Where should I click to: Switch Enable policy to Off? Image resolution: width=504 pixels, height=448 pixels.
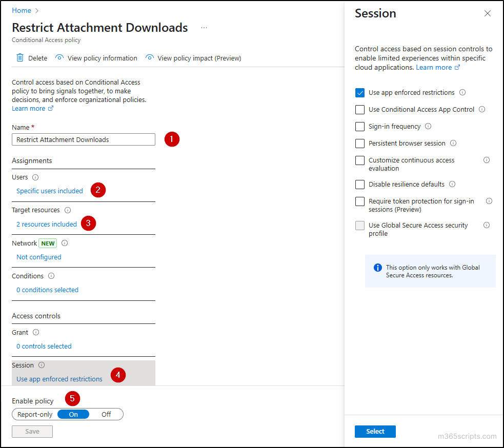point(106,414)
